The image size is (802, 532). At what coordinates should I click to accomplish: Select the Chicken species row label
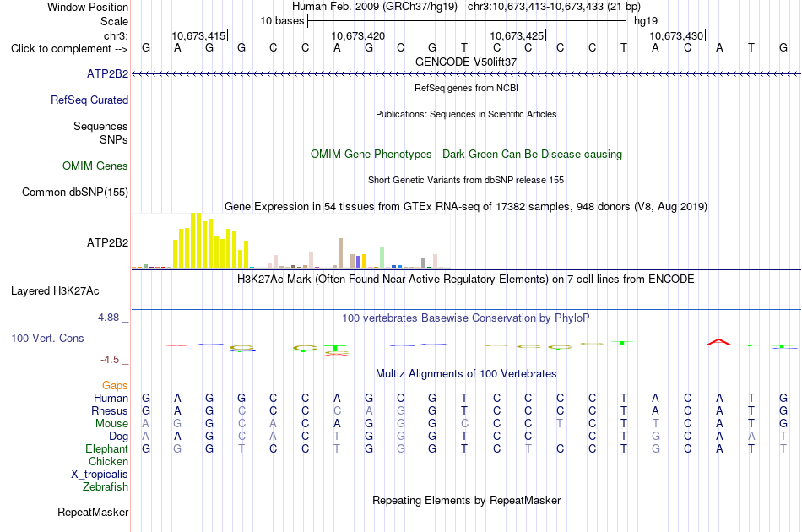click(x=108, y=461)
